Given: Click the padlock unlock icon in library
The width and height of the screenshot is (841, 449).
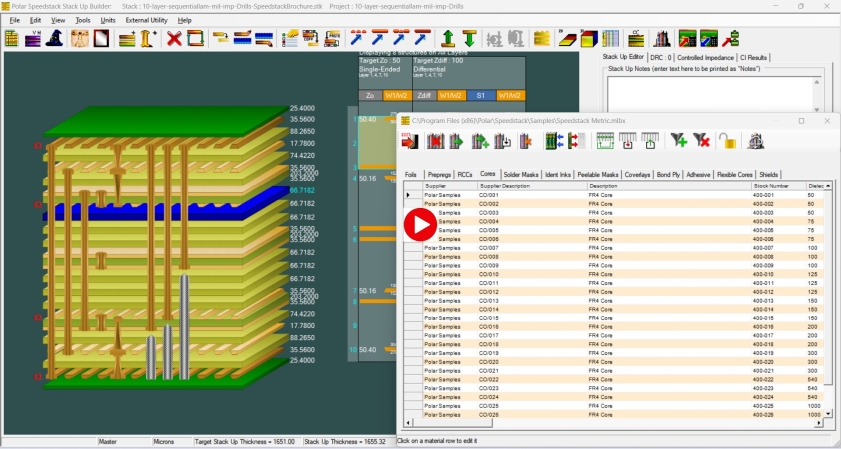Looking at the screenshot, I should 728,141.
